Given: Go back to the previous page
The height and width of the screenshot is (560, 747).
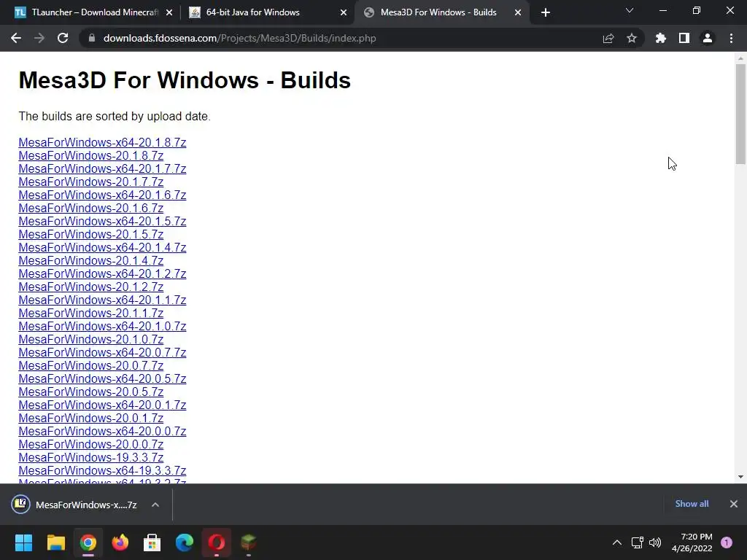Looking at the screenshot, I should point(16,38).
